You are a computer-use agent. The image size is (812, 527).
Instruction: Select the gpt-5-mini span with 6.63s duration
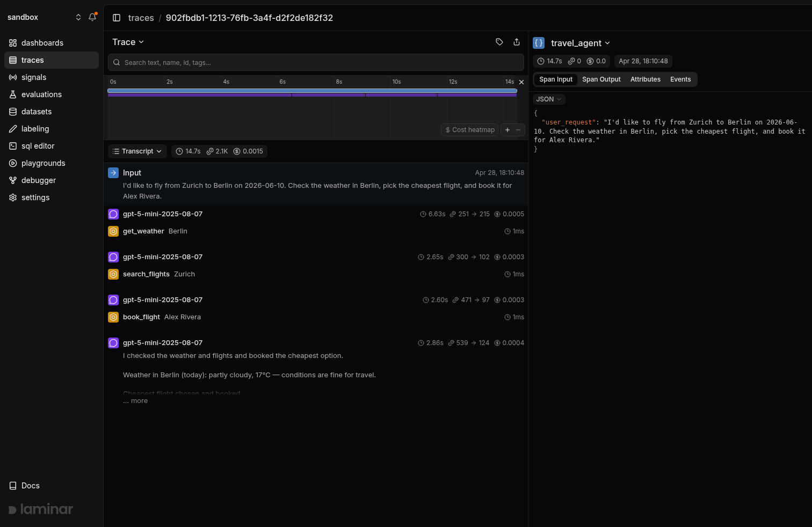point(316,214)
